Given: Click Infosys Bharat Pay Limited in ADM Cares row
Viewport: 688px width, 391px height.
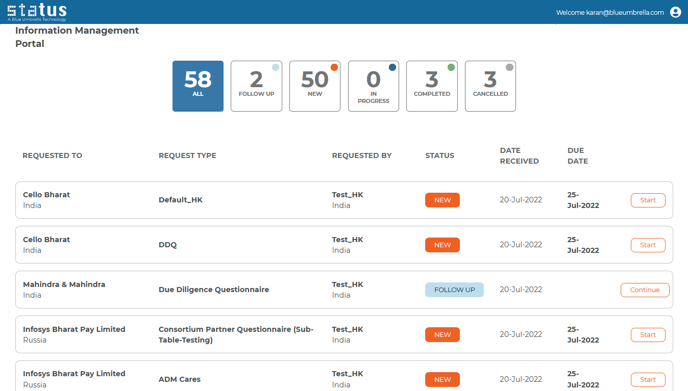Looking at the screenshot, I should pyautogui.click(x=74, y=373).
